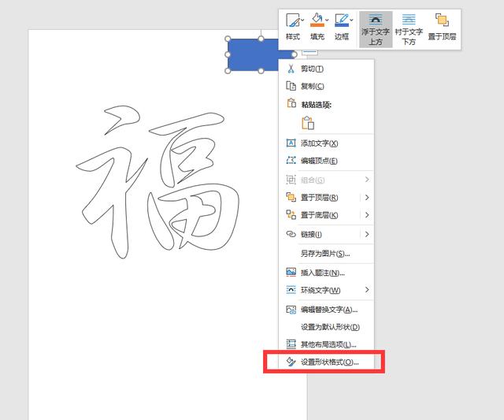Open 置于底层(K) menu entry

point(326,215)
